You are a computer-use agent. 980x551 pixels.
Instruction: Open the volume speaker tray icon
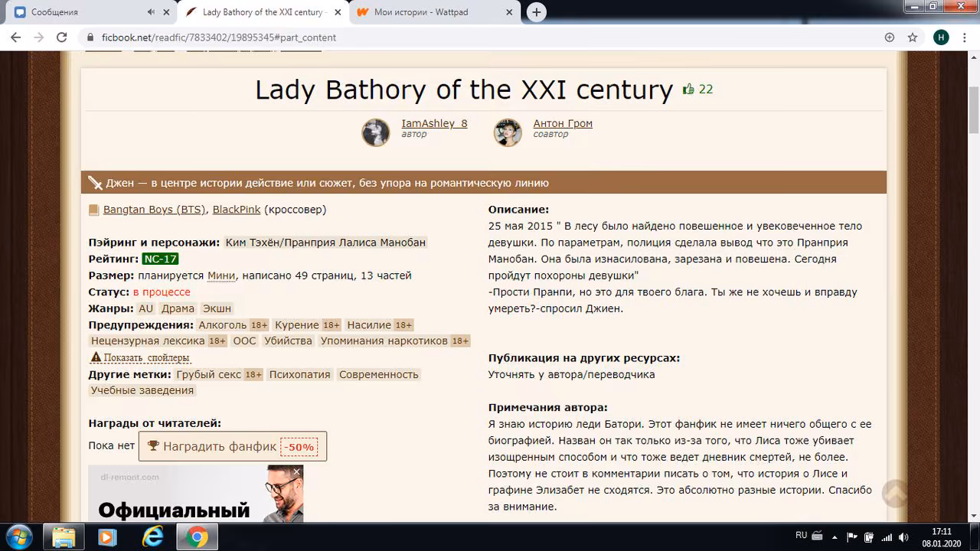904,537
